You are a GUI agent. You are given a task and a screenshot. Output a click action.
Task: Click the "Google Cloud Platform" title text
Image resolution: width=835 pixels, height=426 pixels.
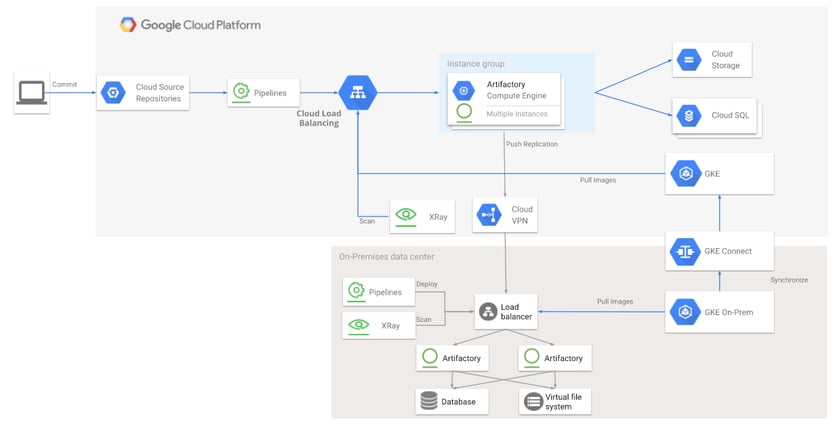pyautogui.click(x=201, y=25)
